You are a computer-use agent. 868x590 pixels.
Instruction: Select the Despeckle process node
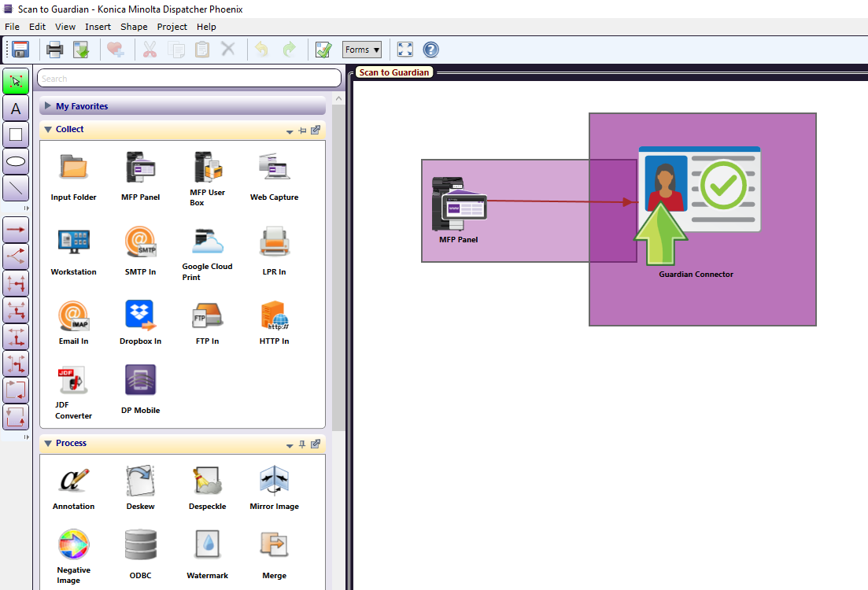point(208,489)
